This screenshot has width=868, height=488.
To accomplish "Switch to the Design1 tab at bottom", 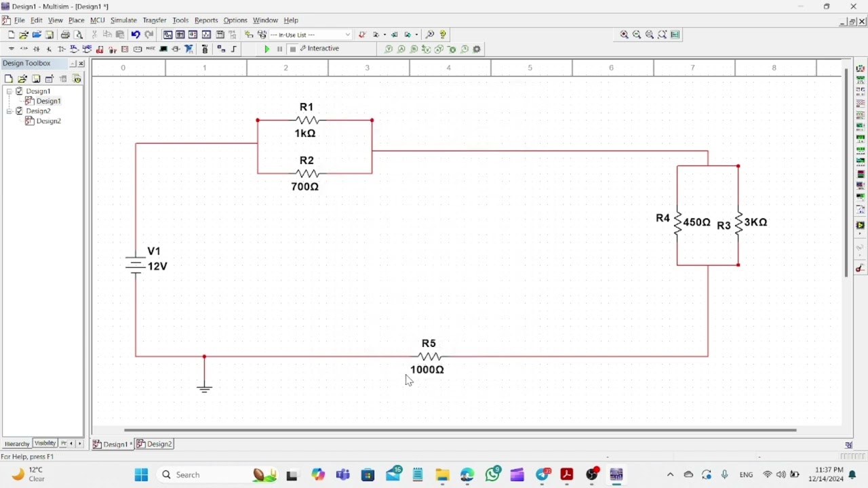I will (113, 444).
